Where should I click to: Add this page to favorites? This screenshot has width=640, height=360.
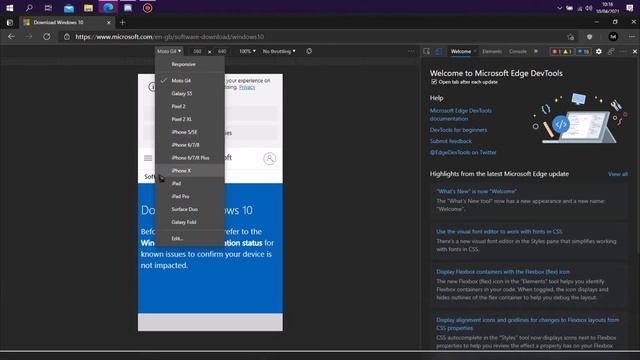coord(571,37)
